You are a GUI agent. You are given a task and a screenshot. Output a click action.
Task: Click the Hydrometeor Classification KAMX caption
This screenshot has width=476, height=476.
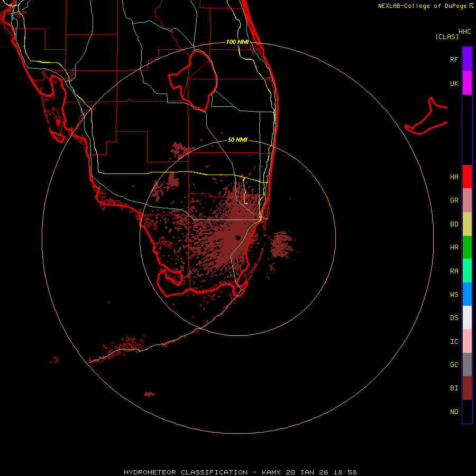tap(240, 472)
